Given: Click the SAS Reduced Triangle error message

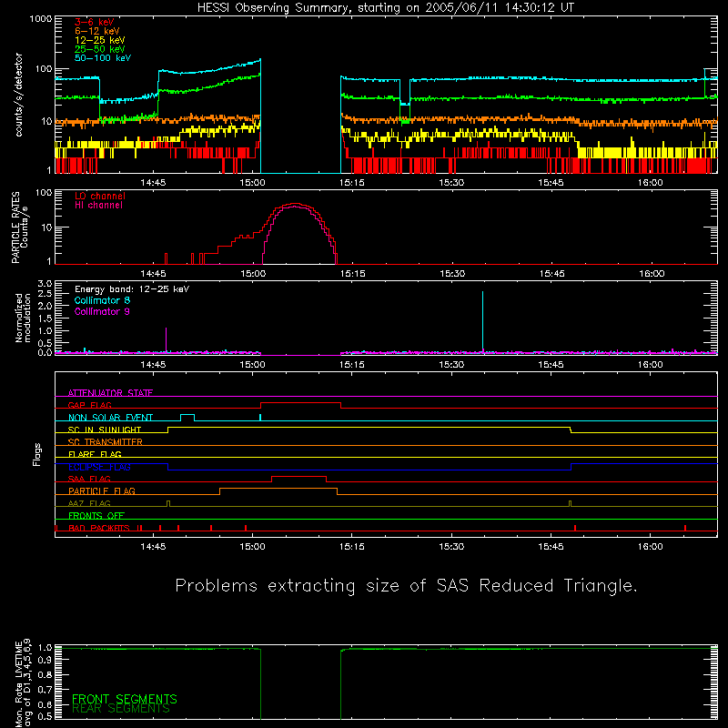Looking at the screenshot, I should click(406, 586).
